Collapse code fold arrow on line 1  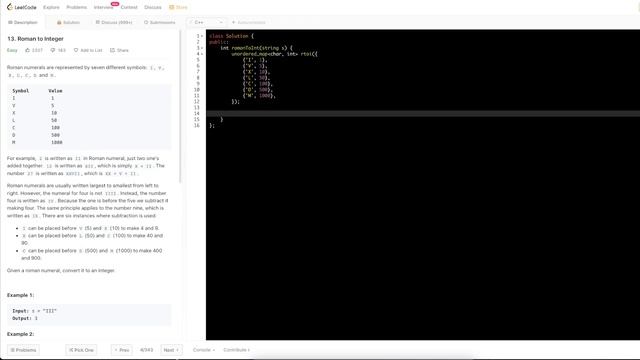pyautogui.click(x=202, y=36)
